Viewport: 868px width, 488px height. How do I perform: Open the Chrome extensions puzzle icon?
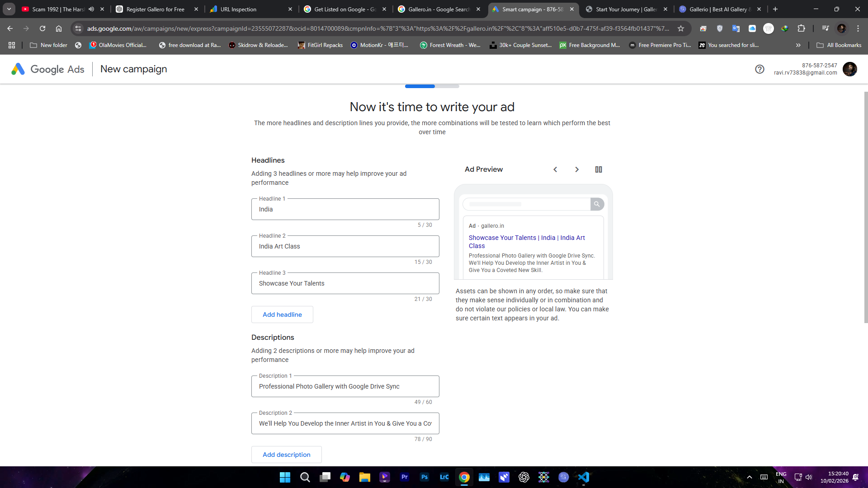801,28
